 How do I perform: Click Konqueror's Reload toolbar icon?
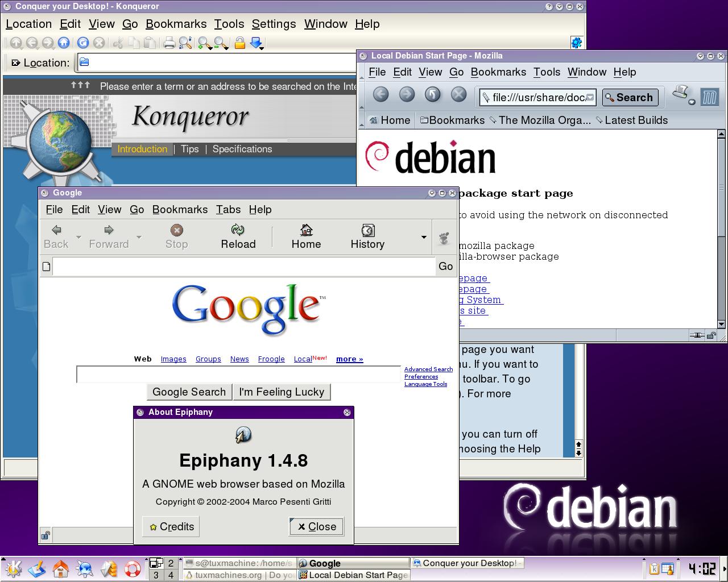pyautogui.click(x=83, y=43)
